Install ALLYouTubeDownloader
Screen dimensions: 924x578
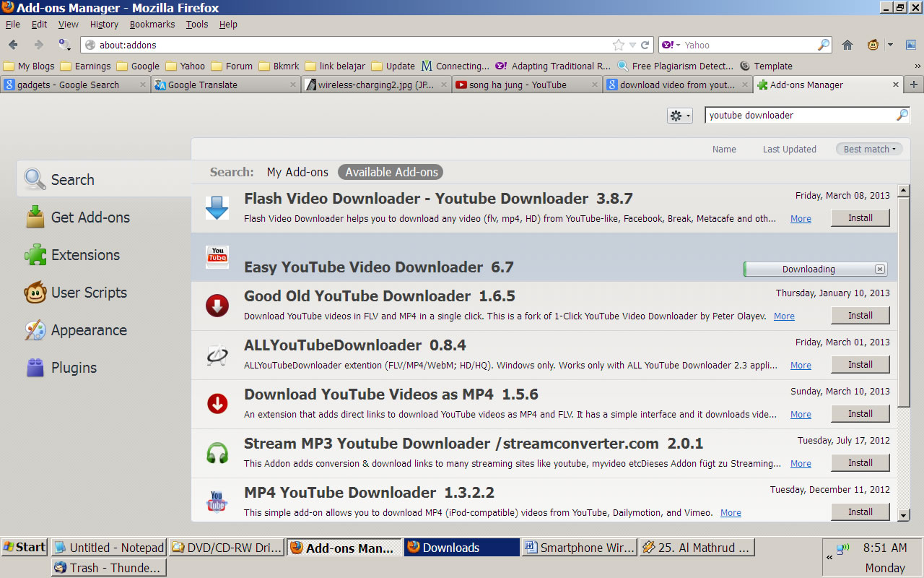(860, 364)
